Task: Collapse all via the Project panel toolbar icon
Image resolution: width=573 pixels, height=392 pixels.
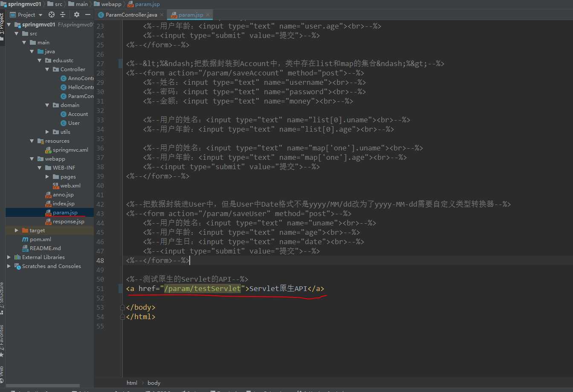Action: point(63,14)
